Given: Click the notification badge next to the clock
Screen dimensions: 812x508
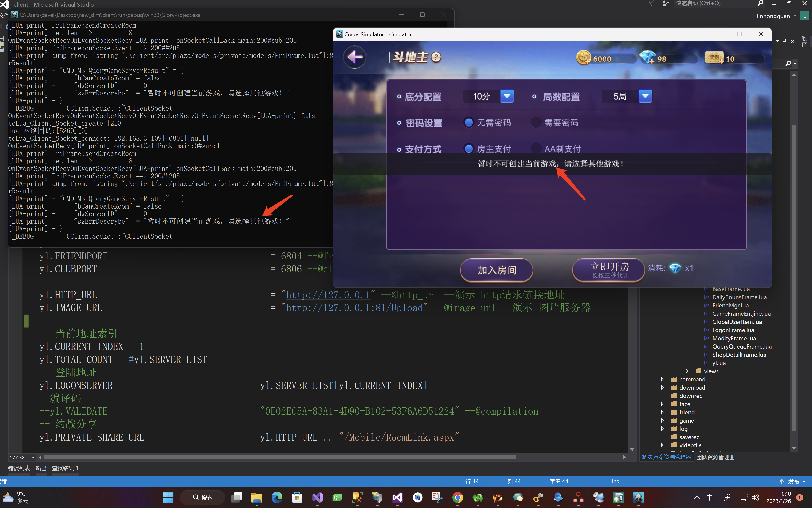Looking at the screenshot, I should pyautogui.click(x=800, y=497).
